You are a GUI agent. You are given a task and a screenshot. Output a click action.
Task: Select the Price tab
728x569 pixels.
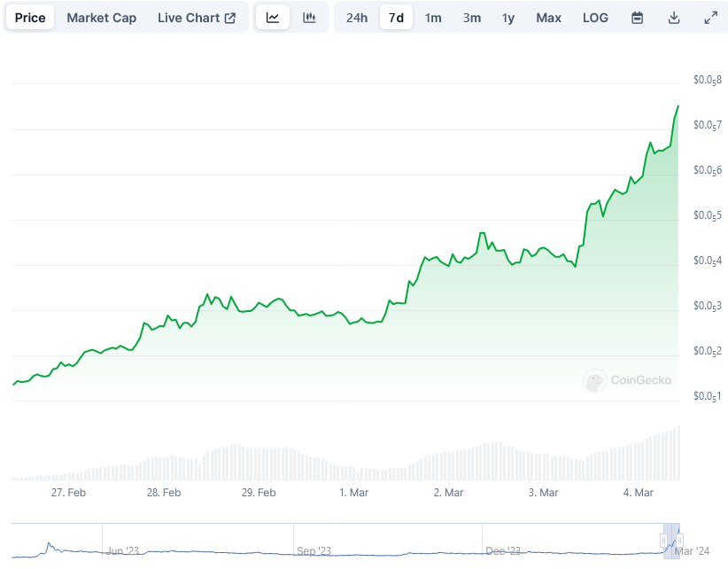coord(30,18)
